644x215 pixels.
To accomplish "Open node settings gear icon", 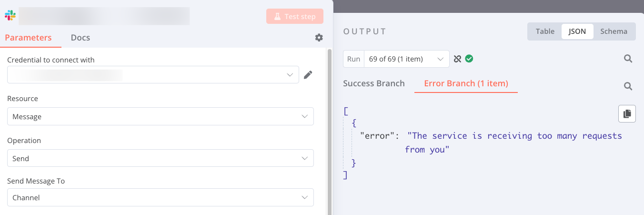I will [319, 38].
